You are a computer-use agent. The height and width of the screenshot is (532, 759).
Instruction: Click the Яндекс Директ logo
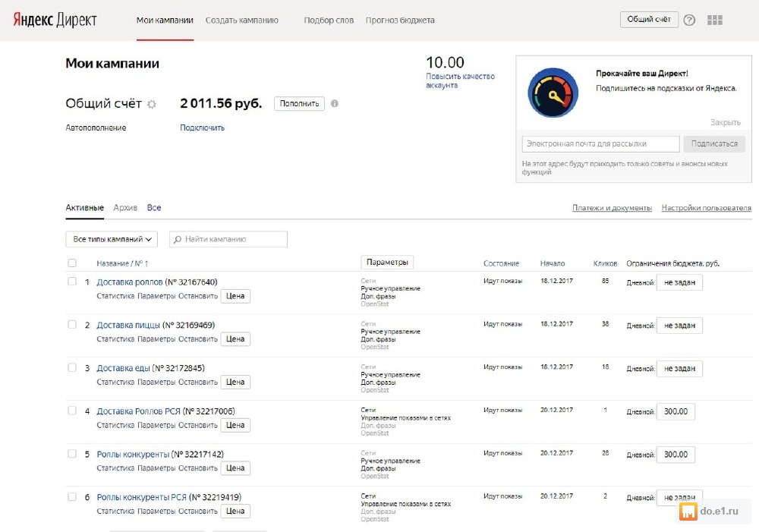click(55, 20)
